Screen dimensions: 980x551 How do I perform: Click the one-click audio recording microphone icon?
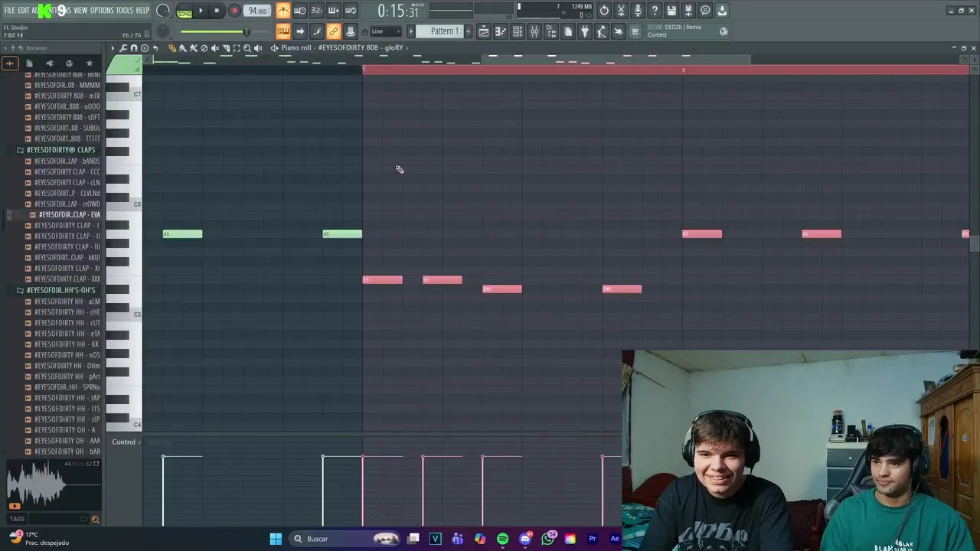[x=638, y=11]
